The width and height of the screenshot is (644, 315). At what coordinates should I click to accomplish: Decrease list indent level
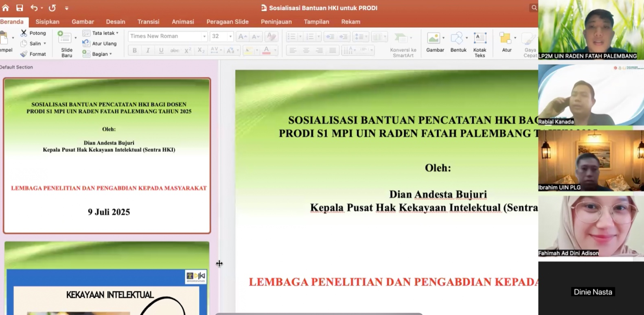point(330,37)
